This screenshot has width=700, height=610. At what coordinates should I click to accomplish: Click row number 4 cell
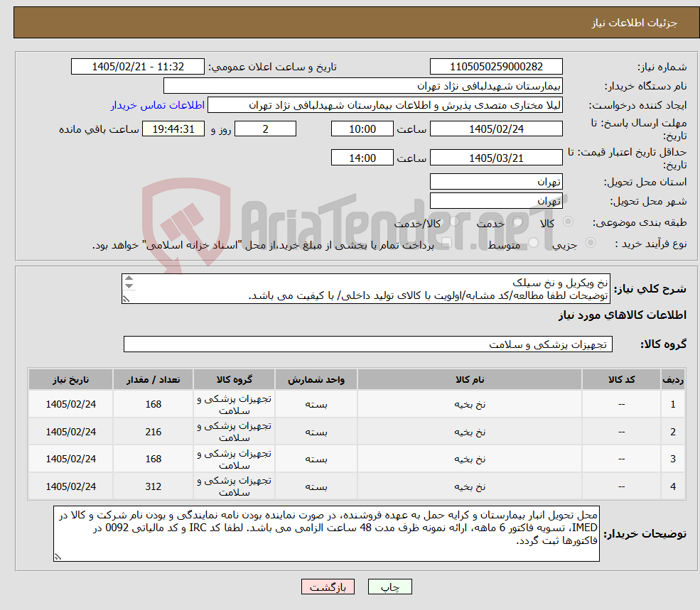[673, 486]
